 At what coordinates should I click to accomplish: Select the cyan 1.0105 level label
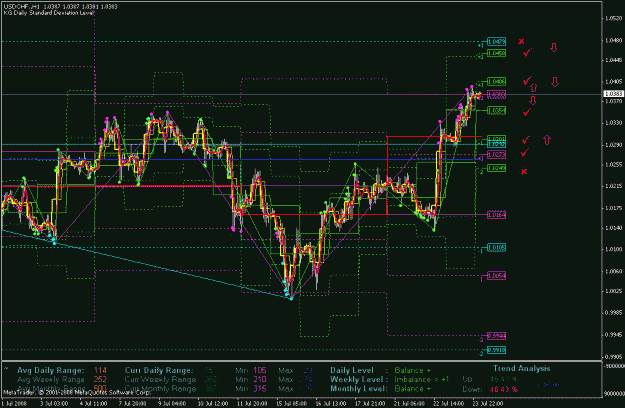pyautogui.click(x=497, y=248)
